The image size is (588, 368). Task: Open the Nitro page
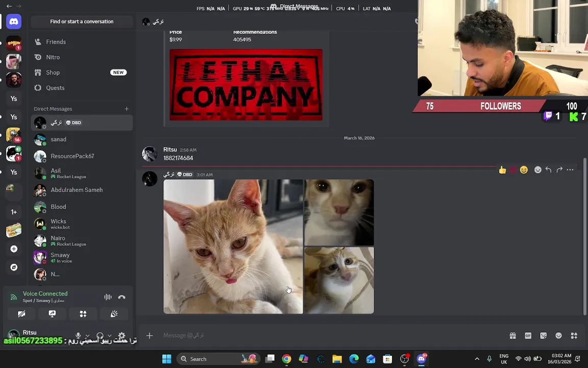pos(82,57)
